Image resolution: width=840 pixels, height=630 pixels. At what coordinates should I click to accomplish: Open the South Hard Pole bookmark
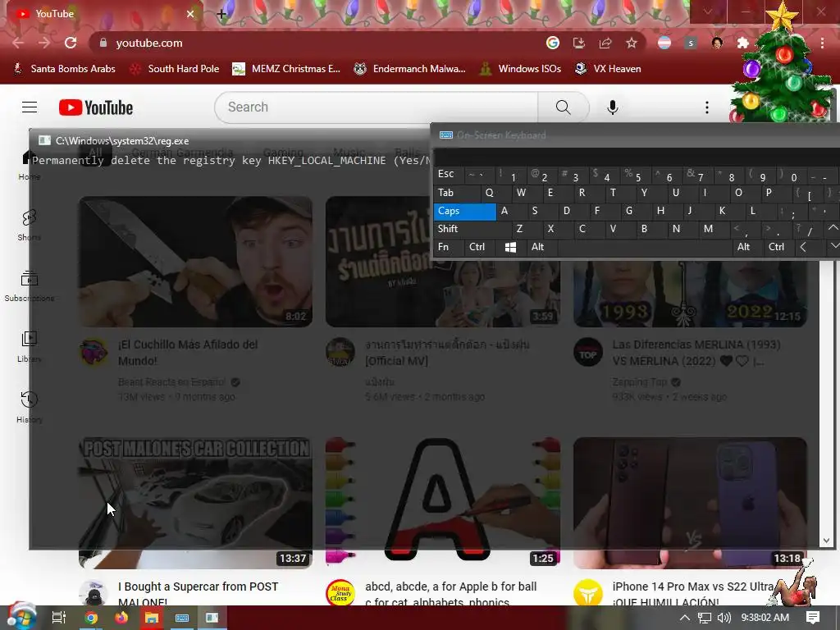click(x=175, y=69)
